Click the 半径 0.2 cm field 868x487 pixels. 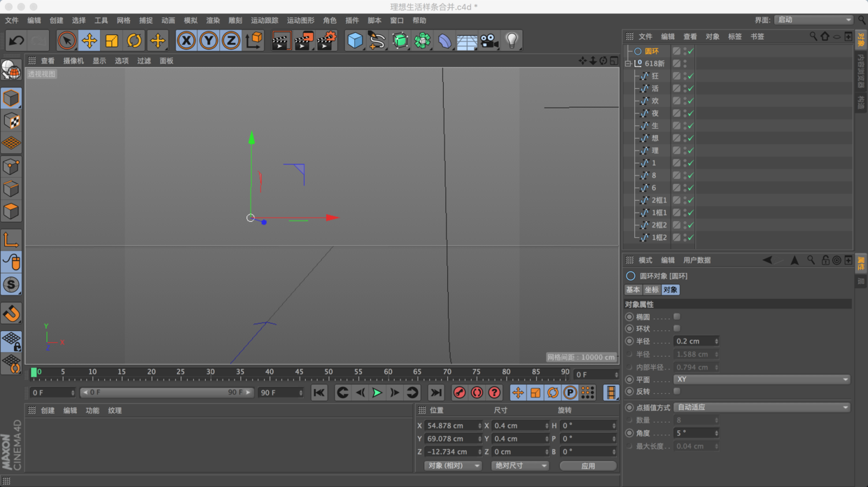(x=696, y=341)
